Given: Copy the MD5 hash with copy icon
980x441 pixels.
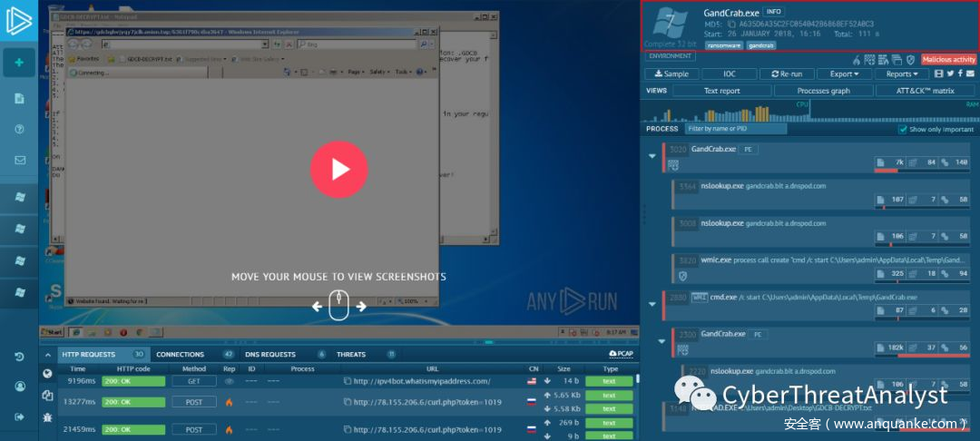Looking at the screenshot, I should click(x=732, y=24).
